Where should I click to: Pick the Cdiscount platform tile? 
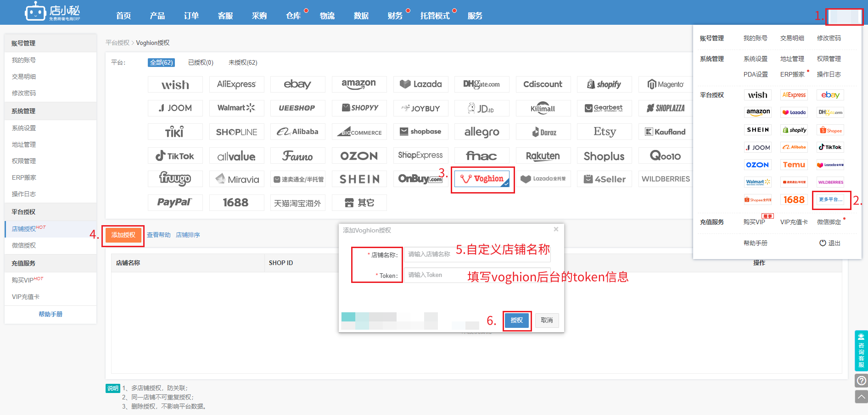click(x=543, y=84)
